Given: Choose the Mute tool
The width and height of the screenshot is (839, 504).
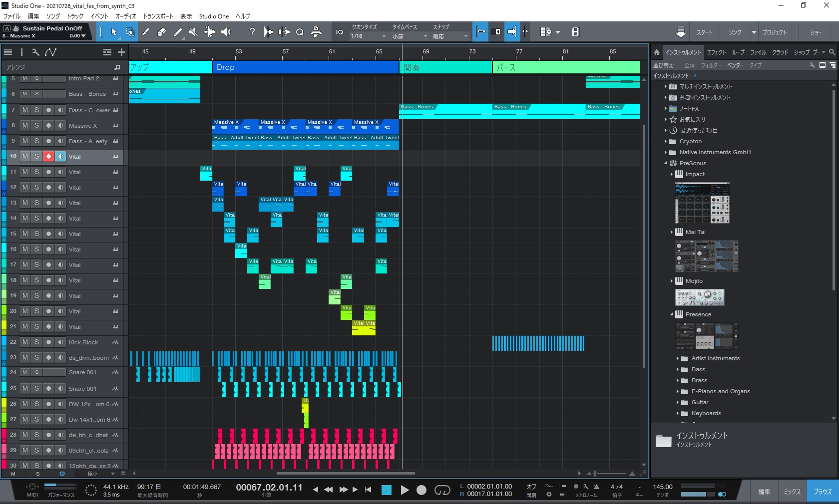Looking at the screenshot, I should [x=193, y=32].
